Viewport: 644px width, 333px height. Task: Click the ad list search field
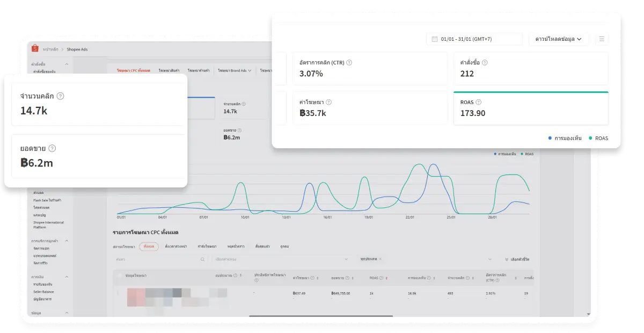click(160, 259)
